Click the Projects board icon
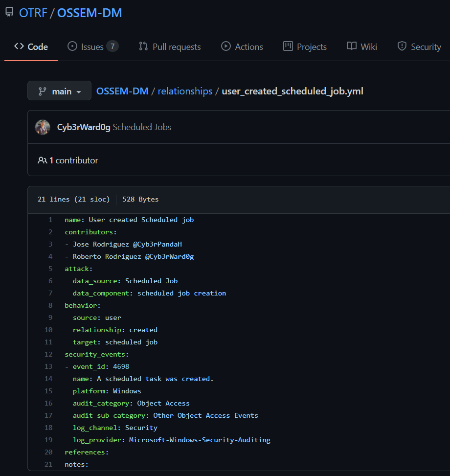Viewport: 450px width, 476px height. (288, 46)
